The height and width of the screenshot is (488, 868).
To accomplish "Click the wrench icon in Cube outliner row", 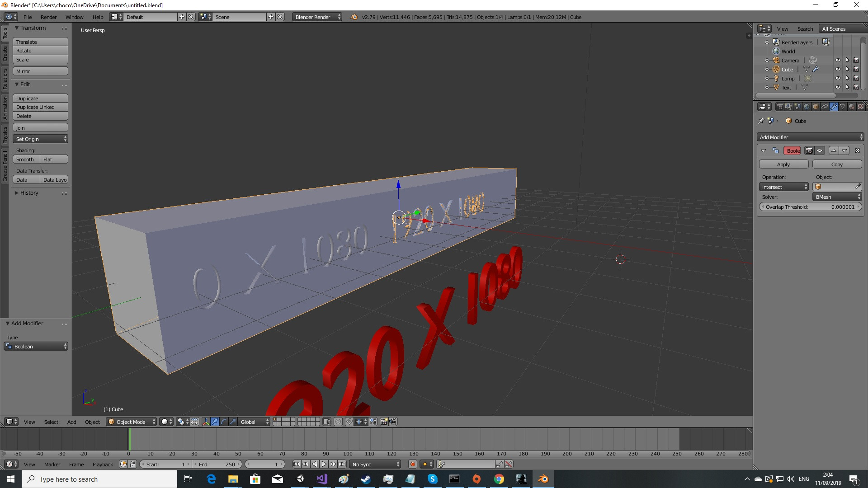I will 816,69.
